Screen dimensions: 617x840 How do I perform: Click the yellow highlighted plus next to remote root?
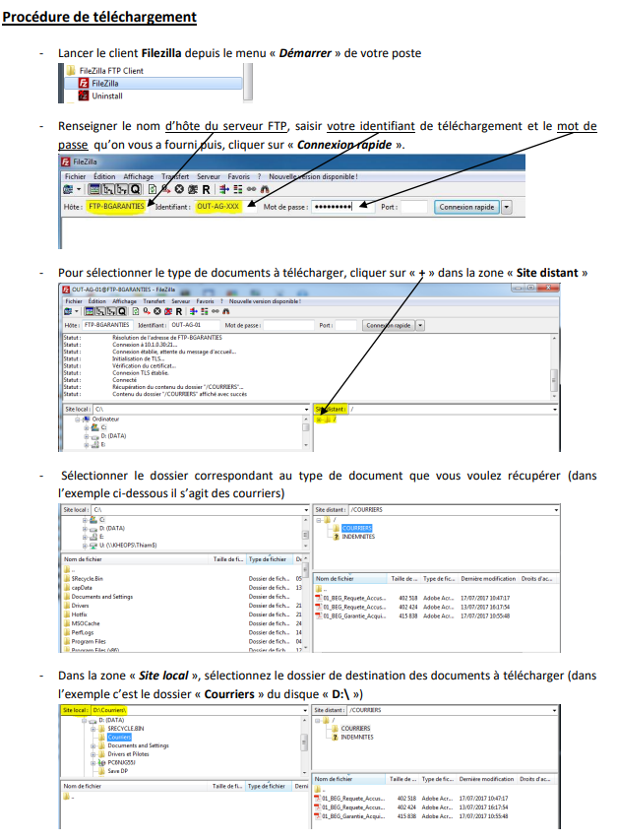pyautogui.click(x=319, y=420)
